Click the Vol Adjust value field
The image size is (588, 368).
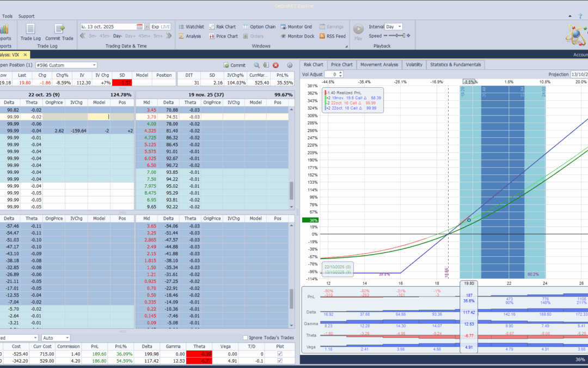[x=331, y=74]
